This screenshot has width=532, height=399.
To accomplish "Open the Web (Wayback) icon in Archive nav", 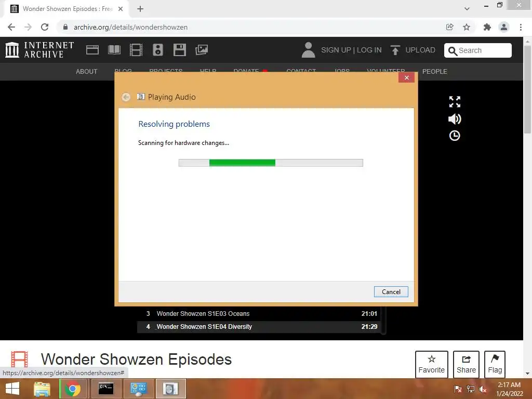I will coord(92,50).
